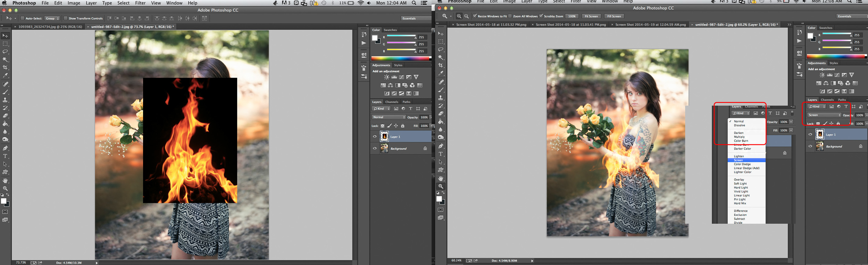Click foreground color swatch in left window Color panel
Image resolution: width=868 pixels, height=265 pixels.
(375, 38)
